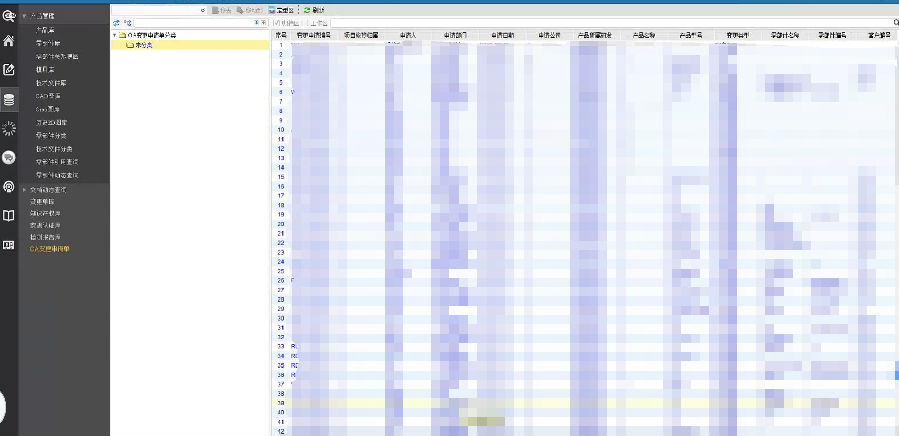Click the last column header at table right
This screenshot has height=436, width=899.
tap(877, 35)
